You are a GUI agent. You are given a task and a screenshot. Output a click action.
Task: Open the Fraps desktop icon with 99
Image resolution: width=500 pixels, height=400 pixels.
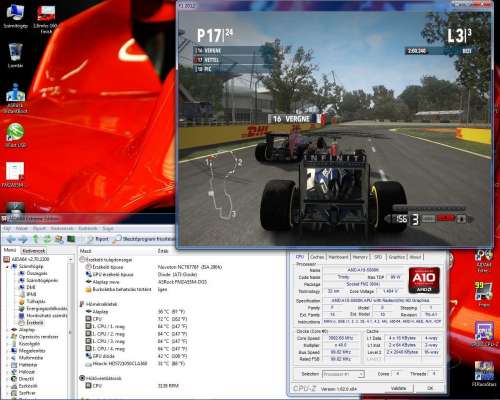[x=484, y=294]
